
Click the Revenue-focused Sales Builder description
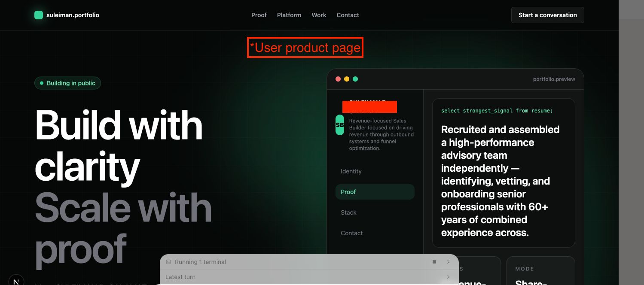382,134
